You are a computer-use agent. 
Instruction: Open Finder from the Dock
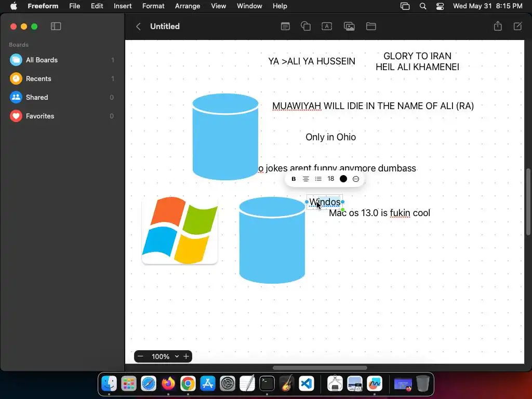coord(109,384)
